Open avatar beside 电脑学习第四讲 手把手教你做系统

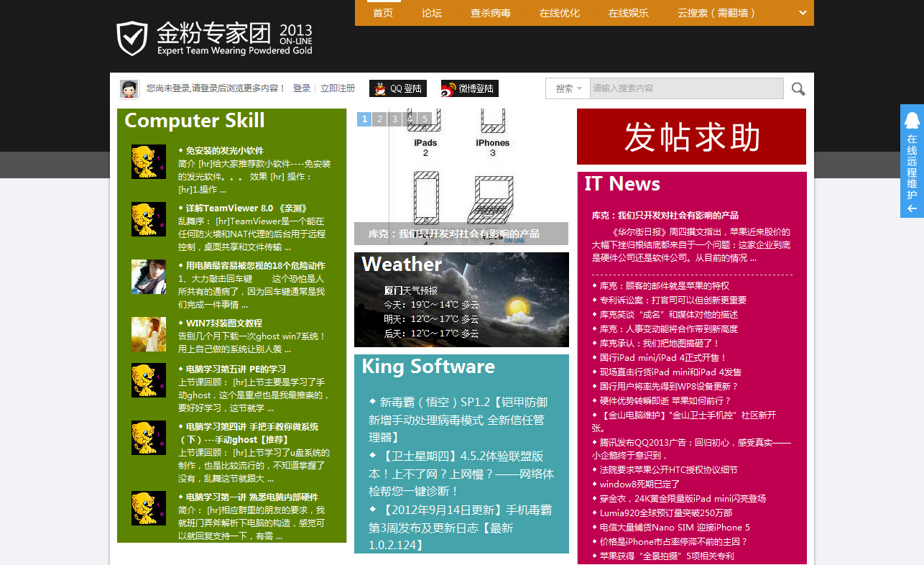[x=149, y=438]
